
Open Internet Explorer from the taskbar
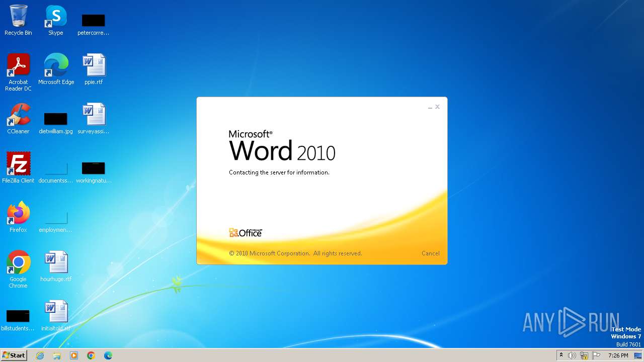coord(40,355)
